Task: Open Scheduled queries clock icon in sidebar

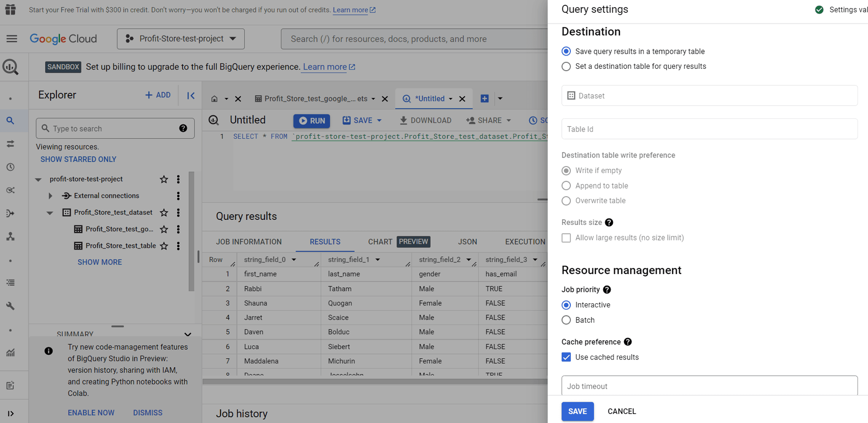Action: coord(10,167)
